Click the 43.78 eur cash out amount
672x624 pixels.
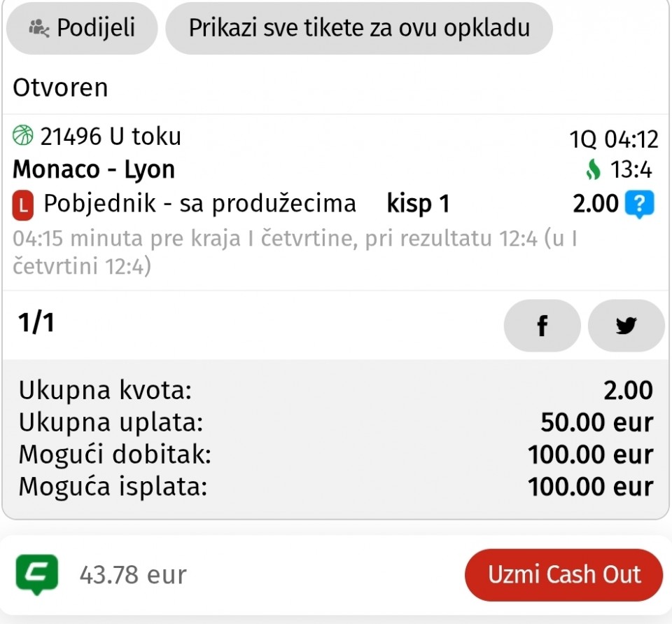[133, 575]
